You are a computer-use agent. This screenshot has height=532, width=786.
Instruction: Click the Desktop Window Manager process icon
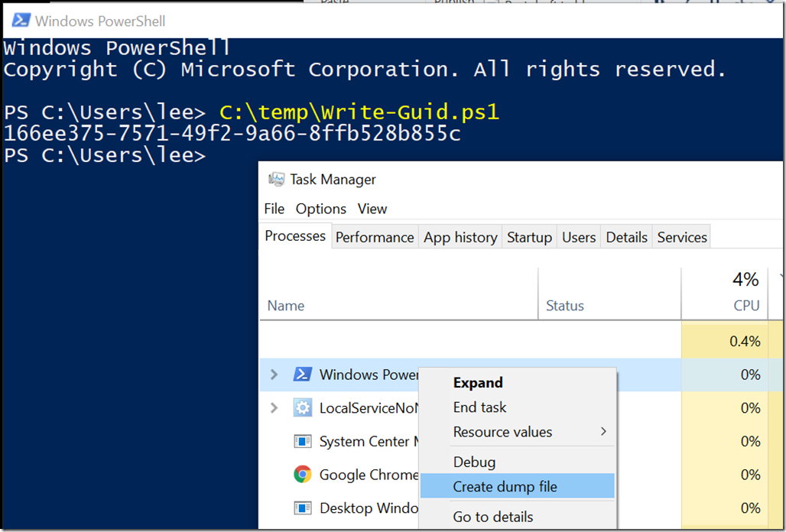coord(302,508)
